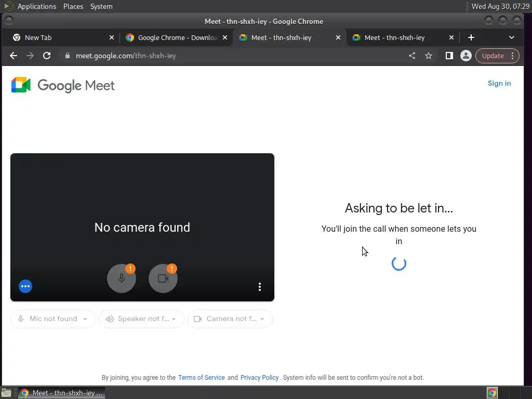This screenshot has height=399, width=532.
Task: Open a new tab with plus button
Action: point(471,37)
